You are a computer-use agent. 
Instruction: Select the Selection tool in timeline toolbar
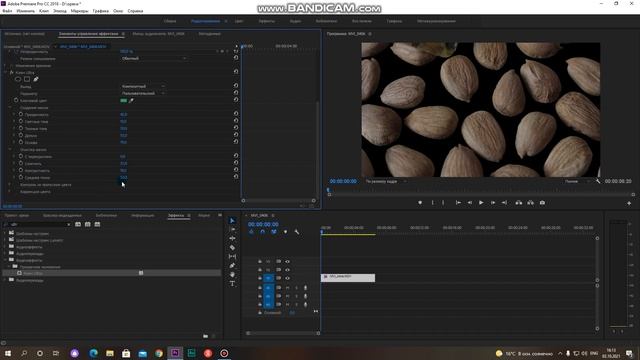click(232, 220)
